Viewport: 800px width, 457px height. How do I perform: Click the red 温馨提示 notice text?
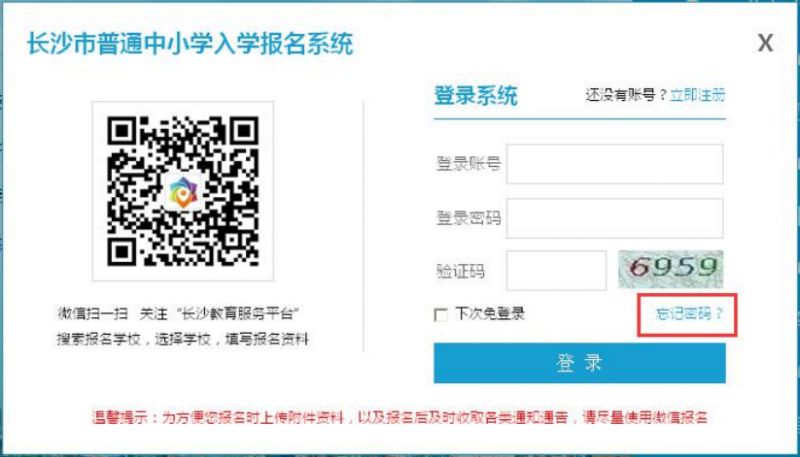(x=400, y=418)
